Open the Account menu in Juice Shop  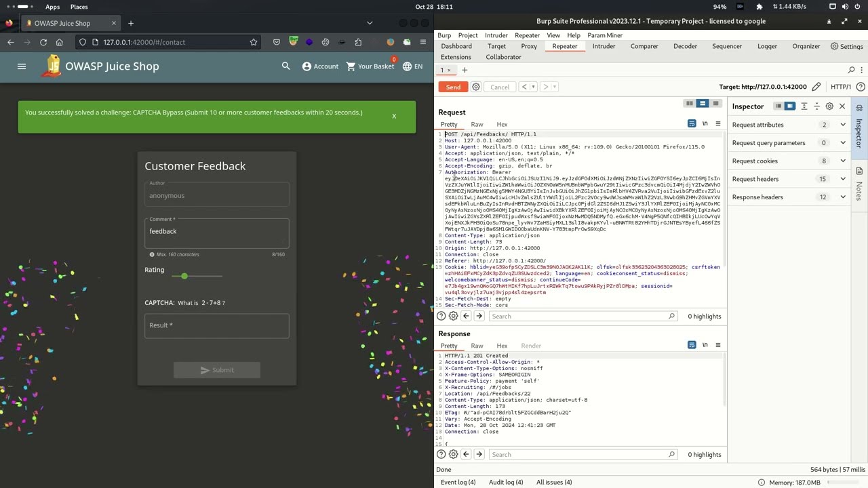tap(320, 66)
